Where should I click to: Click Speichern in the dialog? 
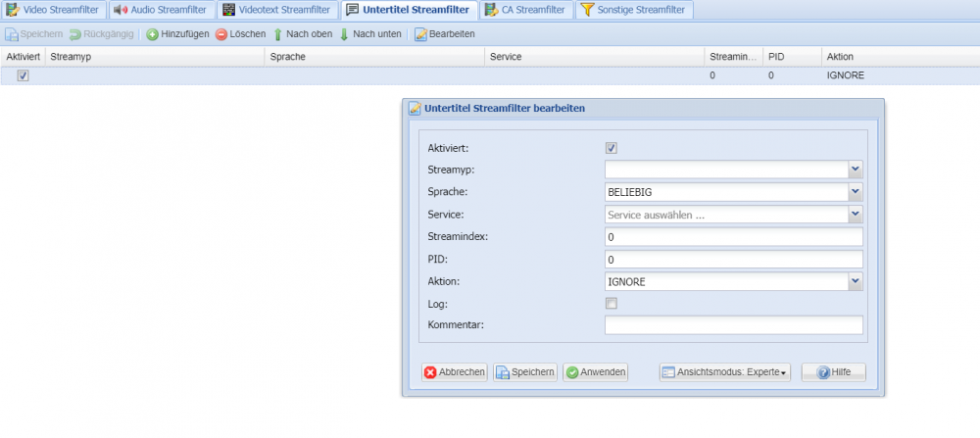(x=525, y=372)
